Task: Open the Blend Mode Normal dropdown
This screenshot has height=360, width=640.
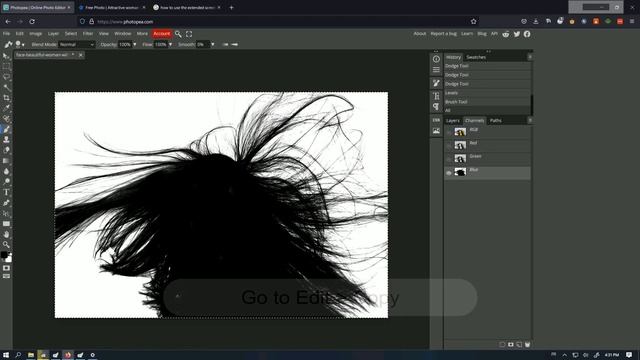Action: 77,44
